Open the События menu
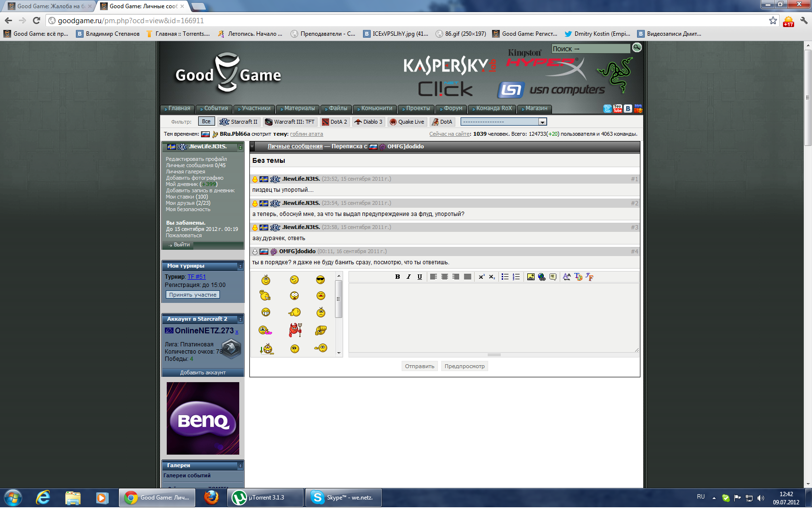The width and height of the screenshot is (812, 515). [214, 109]
